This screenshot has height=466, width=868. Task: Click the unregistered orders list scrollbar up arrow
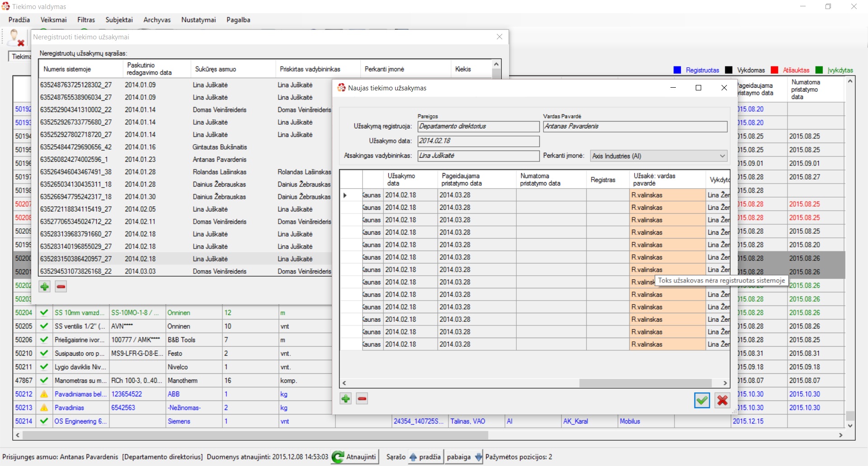(x=496, y=64)
